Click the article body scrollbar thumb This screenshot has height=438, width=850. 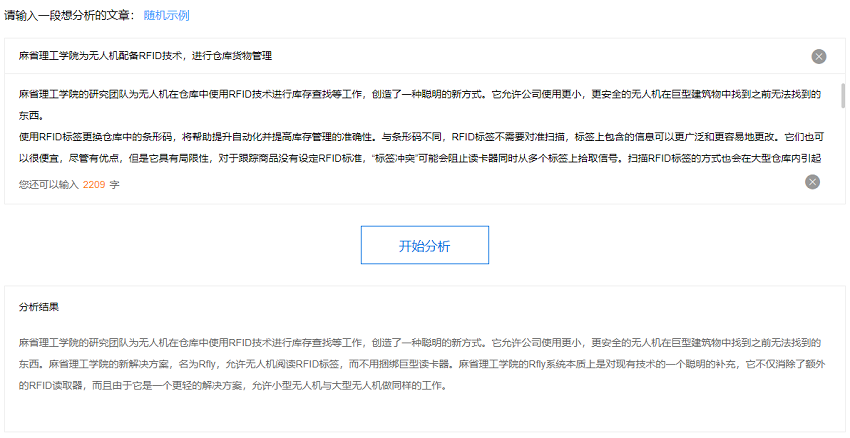[842, 96]
